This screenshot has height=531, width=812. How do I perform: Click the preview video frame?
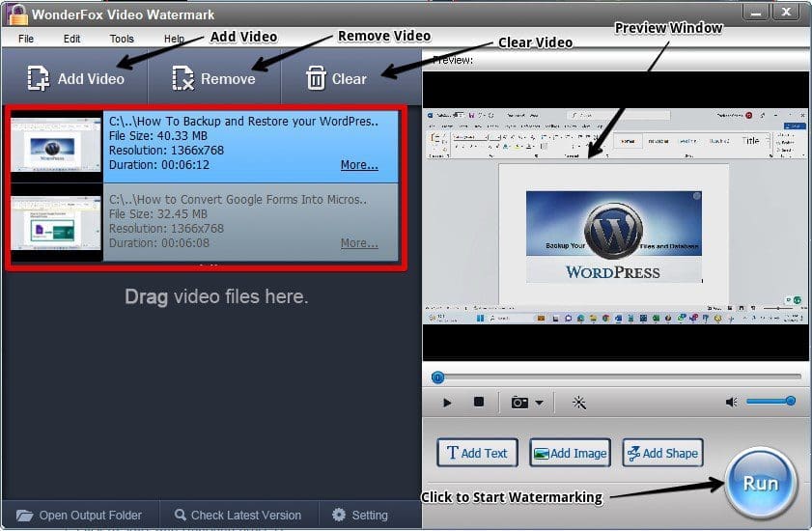coord(615,215)
